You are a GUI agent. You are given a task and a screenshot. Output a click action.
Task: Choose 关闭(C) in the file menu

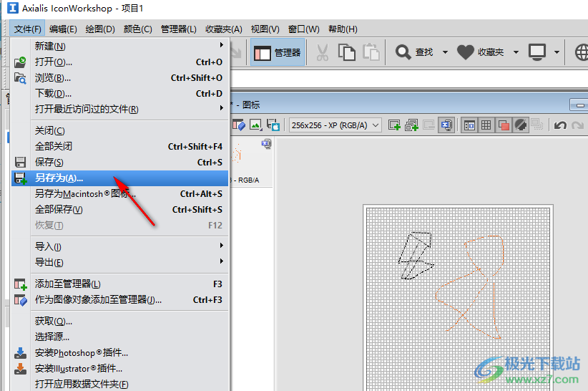pos(119,130)
